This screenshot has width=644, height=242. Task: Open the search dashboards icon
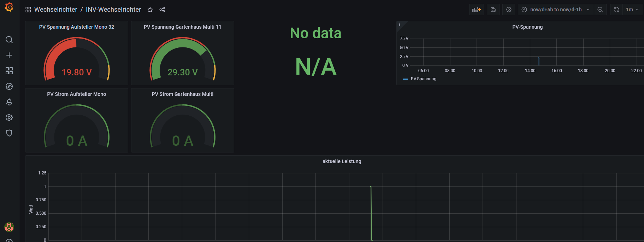9,40
